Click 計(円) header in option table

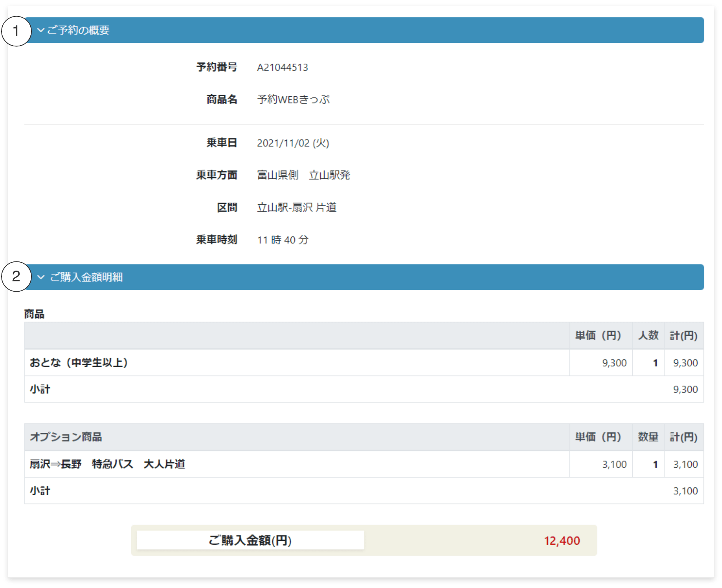pos(684,437)
